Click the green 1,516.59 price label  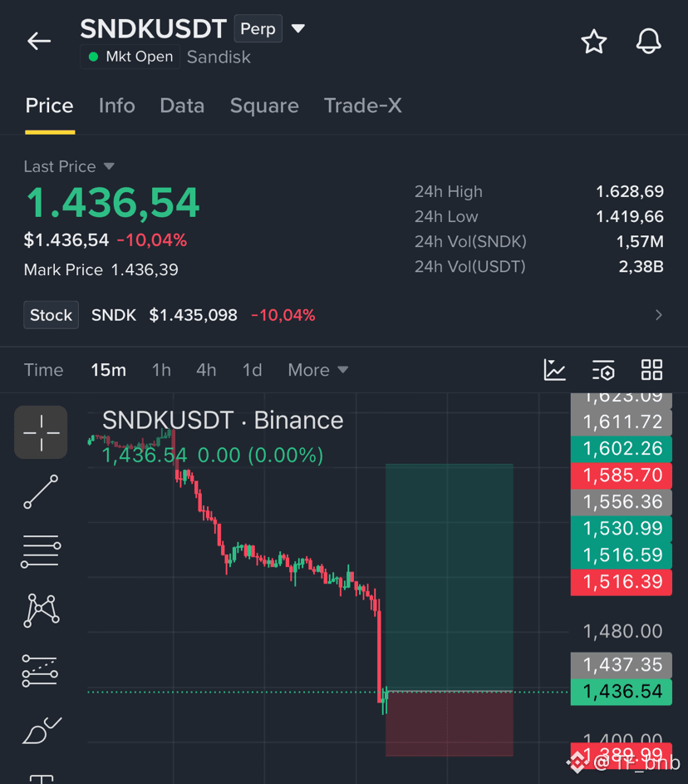click(x=622, y=555)
